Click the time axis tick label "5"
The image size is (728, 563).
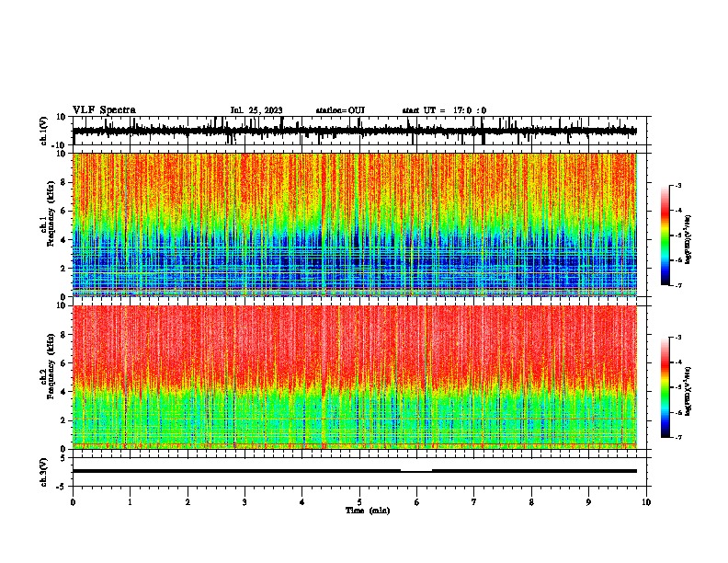pos(359,502)
